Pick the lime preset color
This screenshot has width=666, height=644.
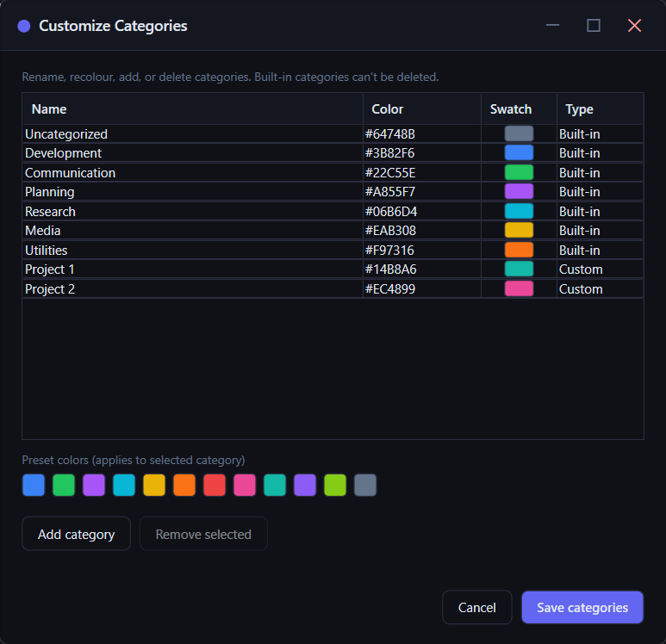pyautogui.click(x=335, y=486)
